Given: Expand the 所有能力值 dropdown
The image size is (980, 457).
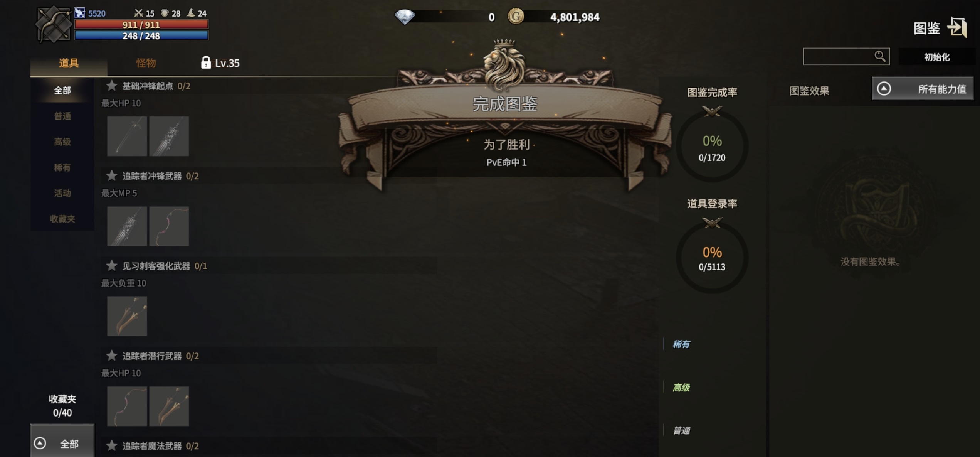Looking at the screenshot, I should tap(923, 89).
